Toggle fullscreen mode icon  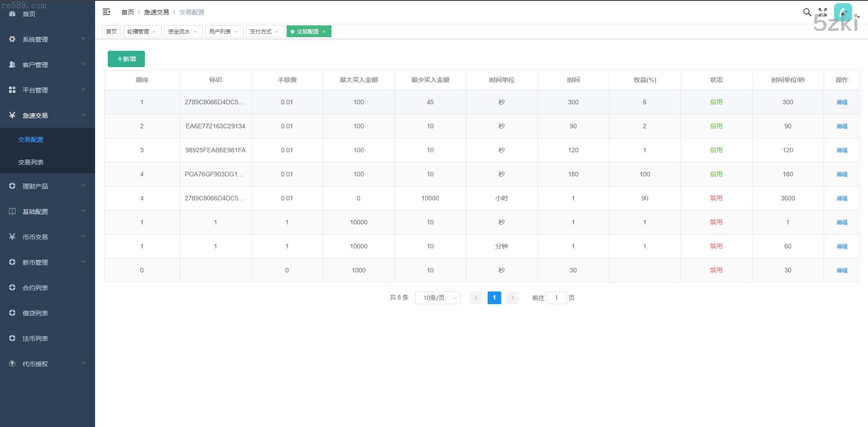click(823, 12)
